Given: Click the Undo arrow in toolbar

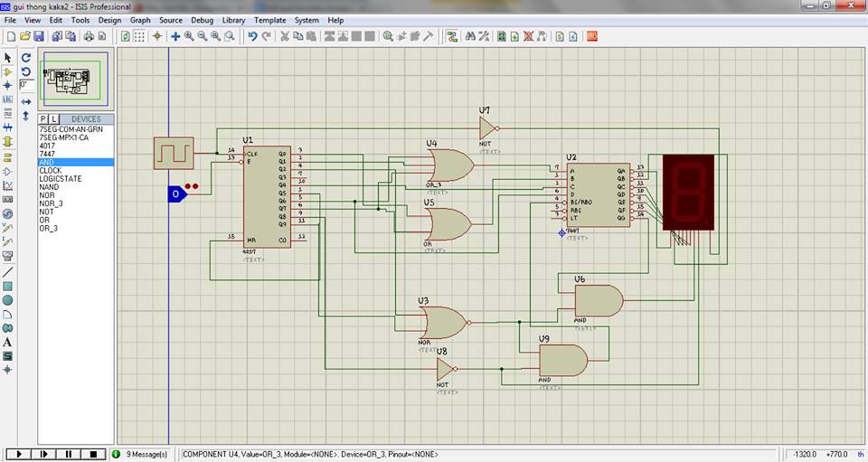Looking at the screenshot, I should pos(252,36).
